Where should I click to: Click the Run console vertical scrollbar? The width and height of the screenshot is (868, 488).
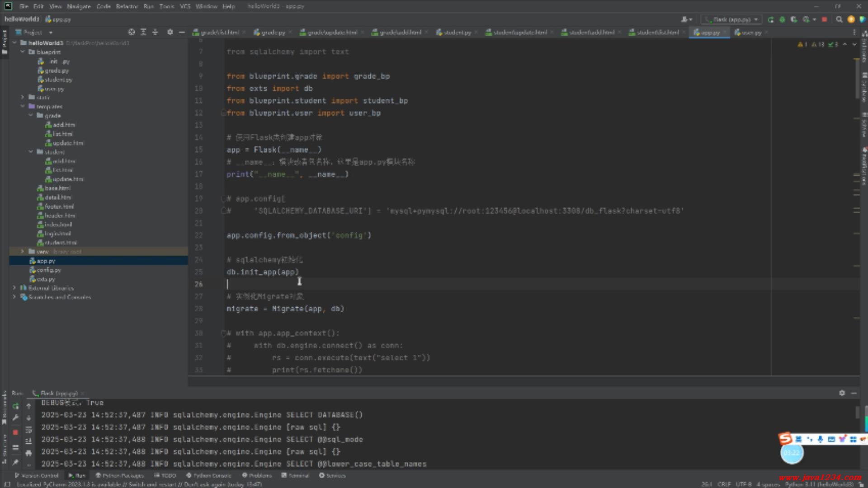click(x=857, y=412)
